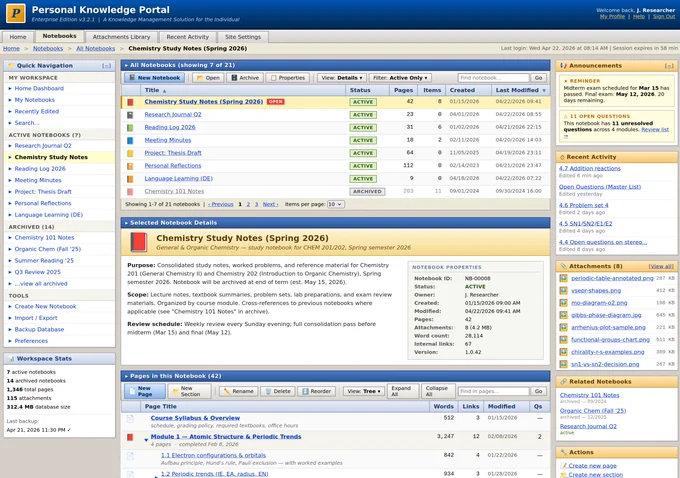Screen dimensions: 680x478
Task: Click the blue notebook icon for Meeting Minutes
Action: coord(130,140)
